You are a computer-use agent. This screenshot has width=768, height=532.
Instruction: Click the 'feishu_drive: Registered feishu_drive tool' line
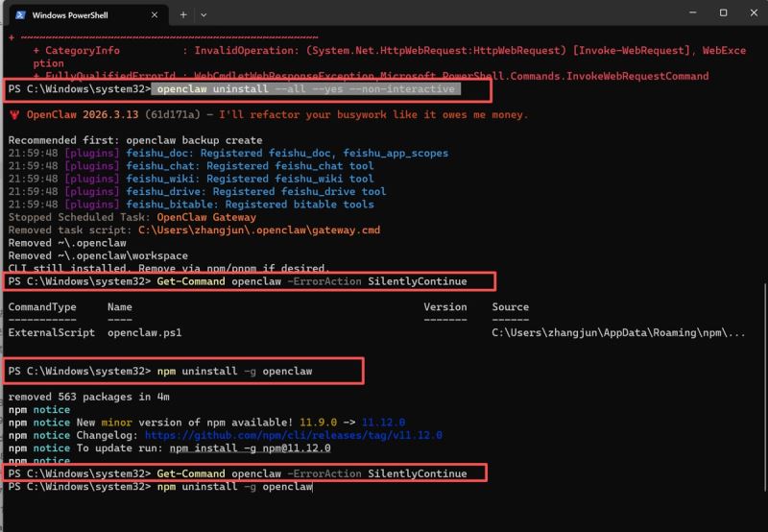click(197, 191)
